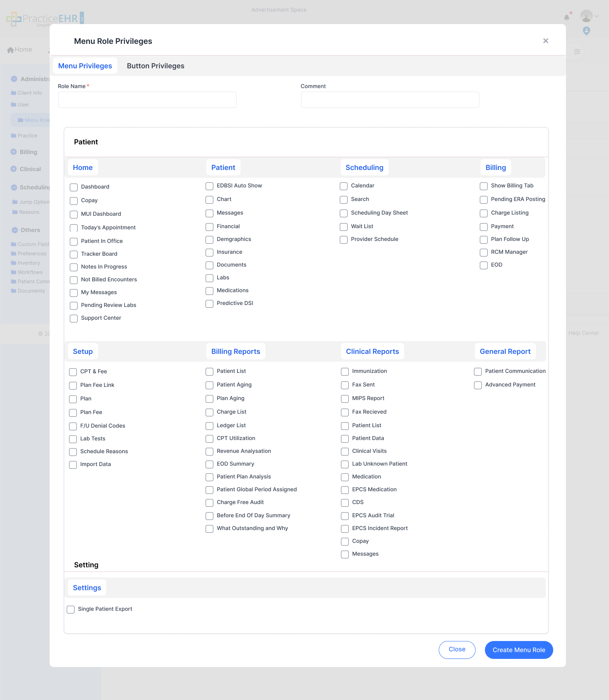Click the location pin icon
Image resolution: width=609 pixels, height=700 pixels.
point(587,31)
